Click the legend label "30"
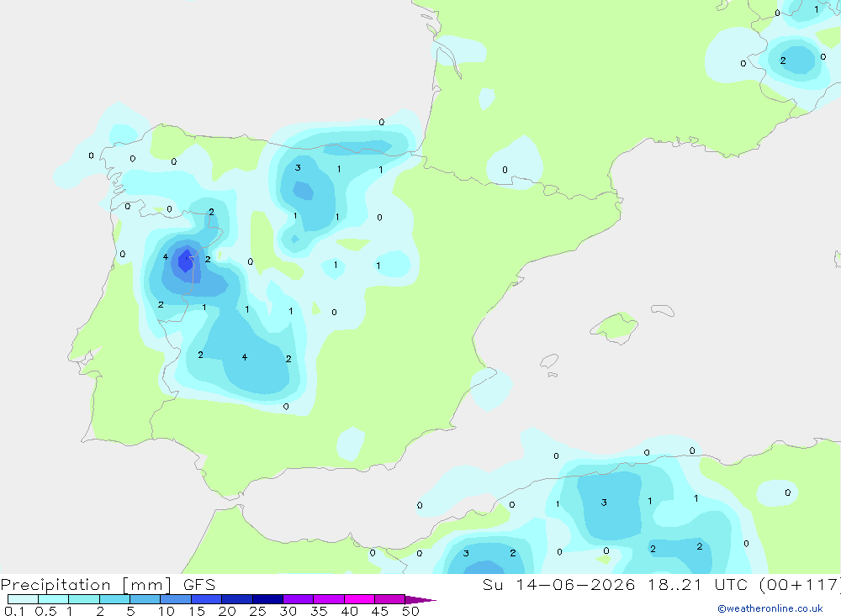The height and width of the screenshot is (616, 841). (x=288, y=611)
